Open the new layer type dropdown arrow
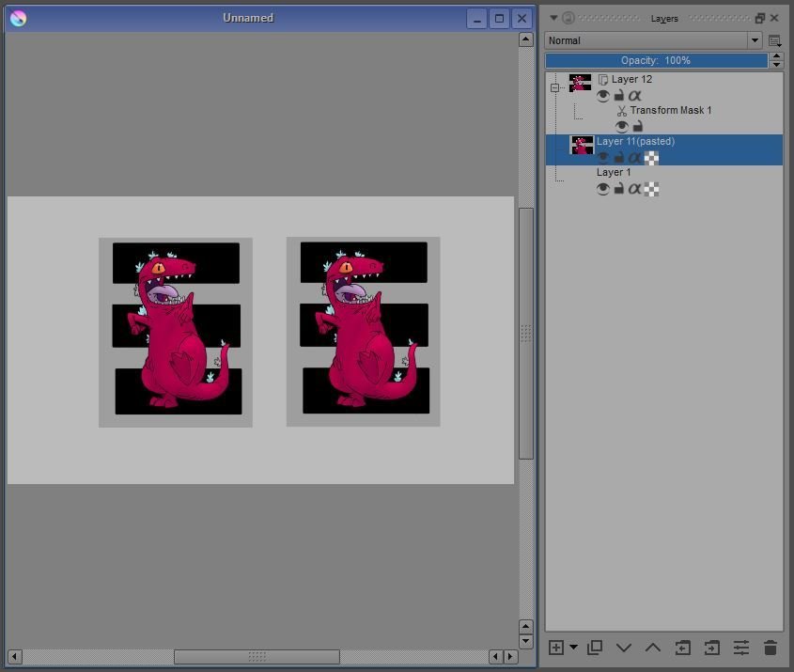The width and height of the screenshot is (794, 672). tap(573, 648)
